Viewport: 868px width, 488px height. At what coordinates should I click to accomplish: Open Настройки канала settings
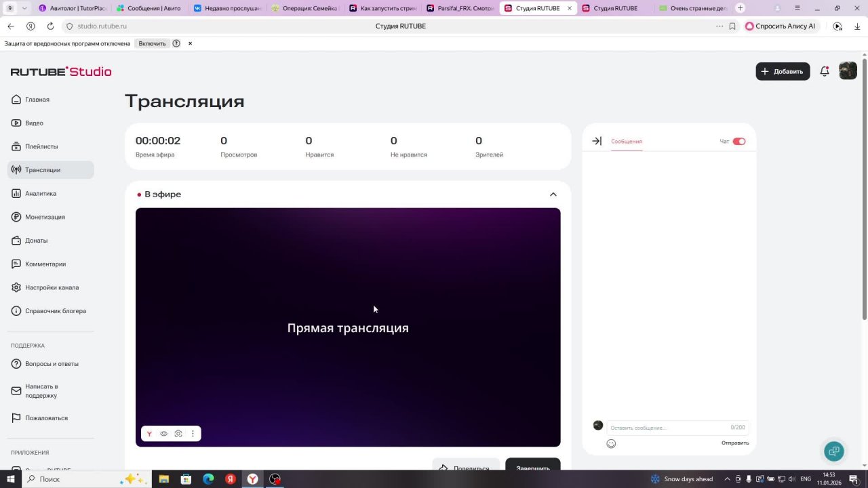point(50,287)
